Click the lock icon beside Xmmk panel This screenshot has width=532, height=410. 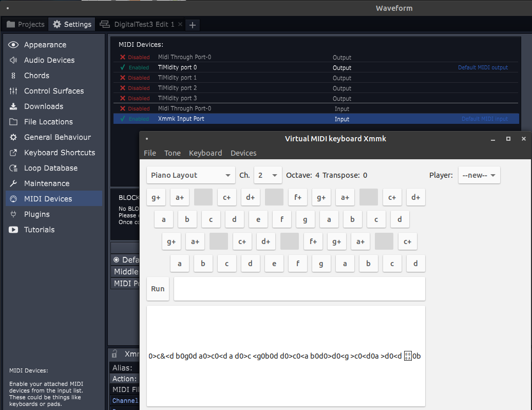tap(115, 354)
